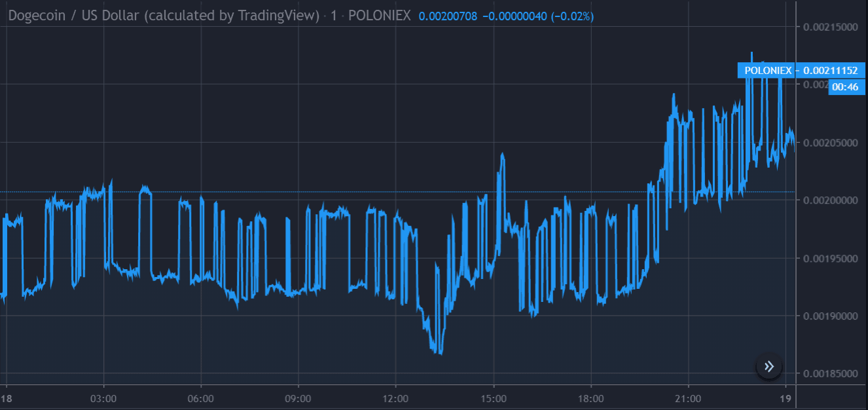Image resolution: width=868 pixels, height=410 pixels.
Task: Click the scroll-to-latest double-arrow button
Action: [x=769, y=366]
